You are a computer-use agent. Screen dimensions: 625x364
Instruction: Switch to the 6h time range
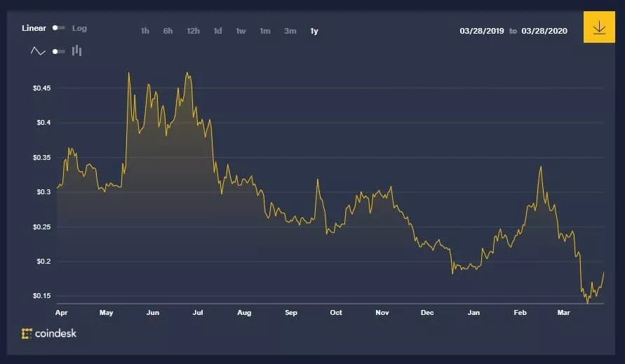(x=168, y=31)
